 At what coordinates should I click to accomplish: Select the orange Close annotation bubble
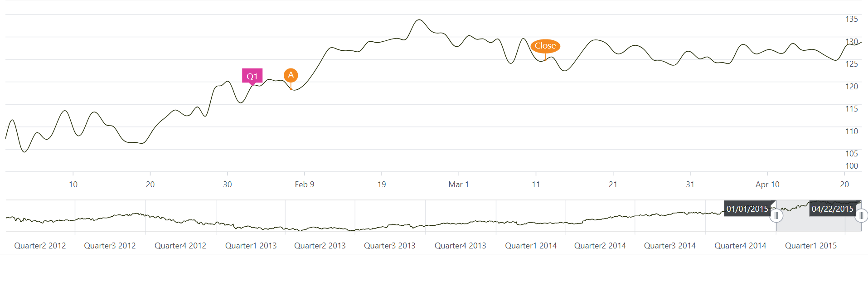[x=545, y=46]
